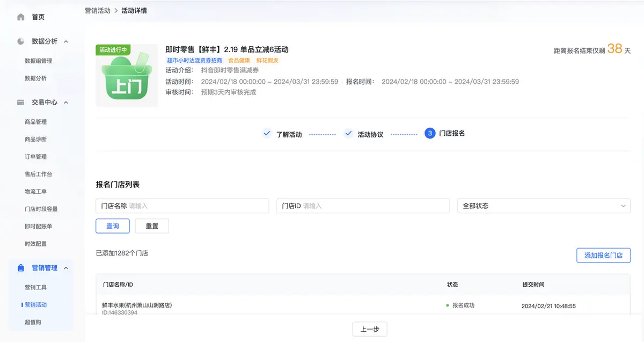Click the 数据分析 pie chart icon

tap(21, 41)
